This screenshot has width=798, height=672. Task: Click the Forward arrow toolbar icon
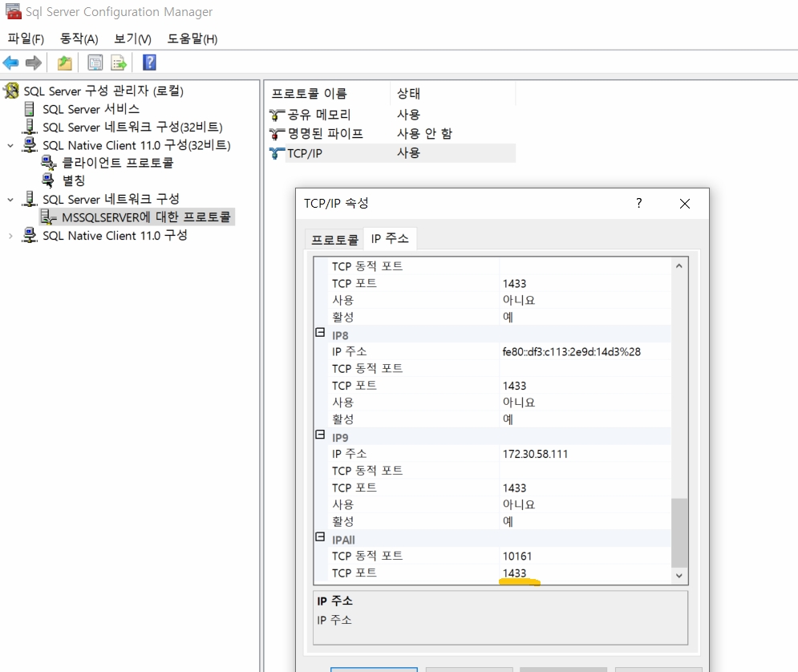pos(34,63)
